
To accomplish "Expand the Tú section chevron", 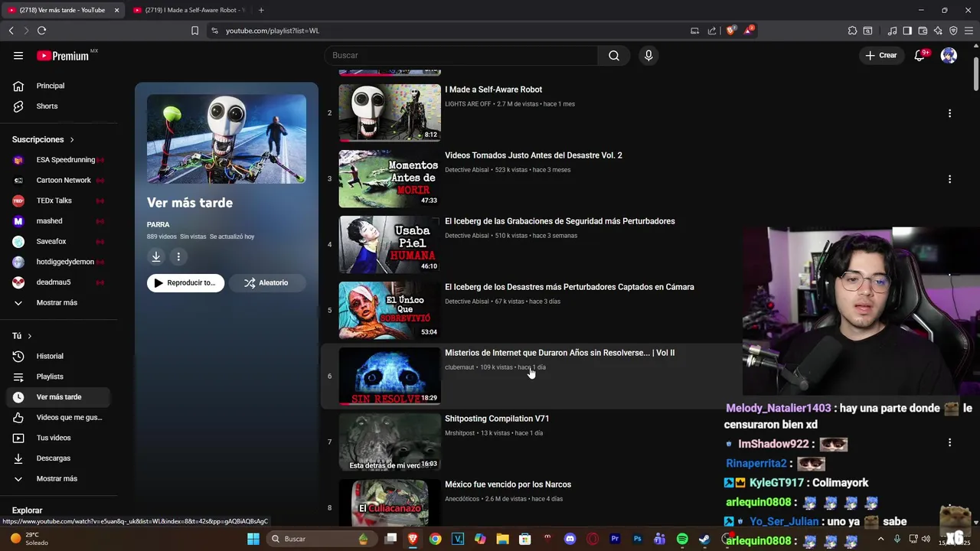I will (30, 336).
